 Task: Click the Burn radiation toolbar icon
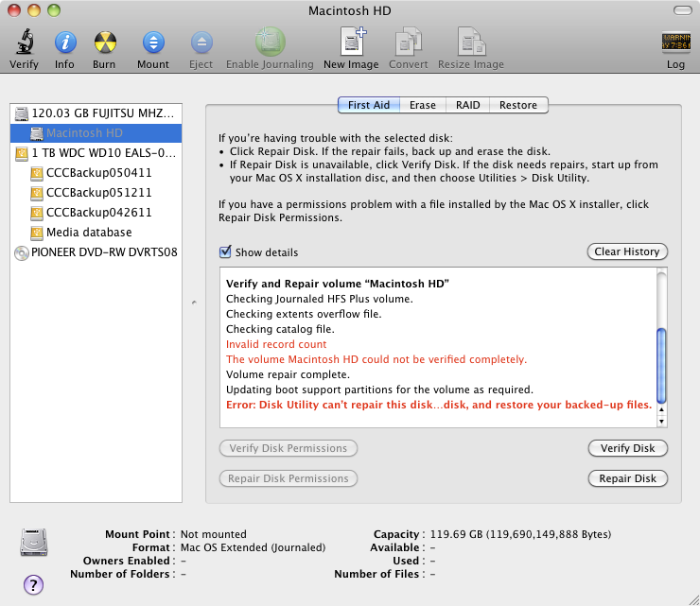105,43
